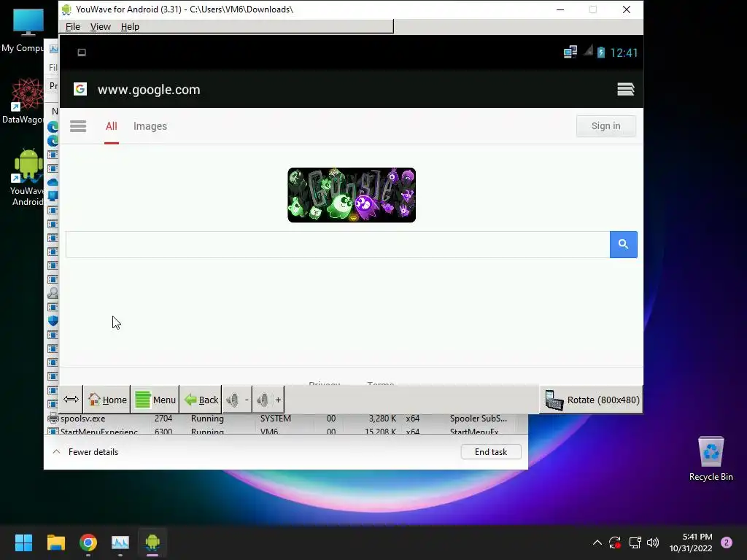This screenshot has width=747, height=560.
Task: Open the browser tabs menu icon
Action: [625, 89]
